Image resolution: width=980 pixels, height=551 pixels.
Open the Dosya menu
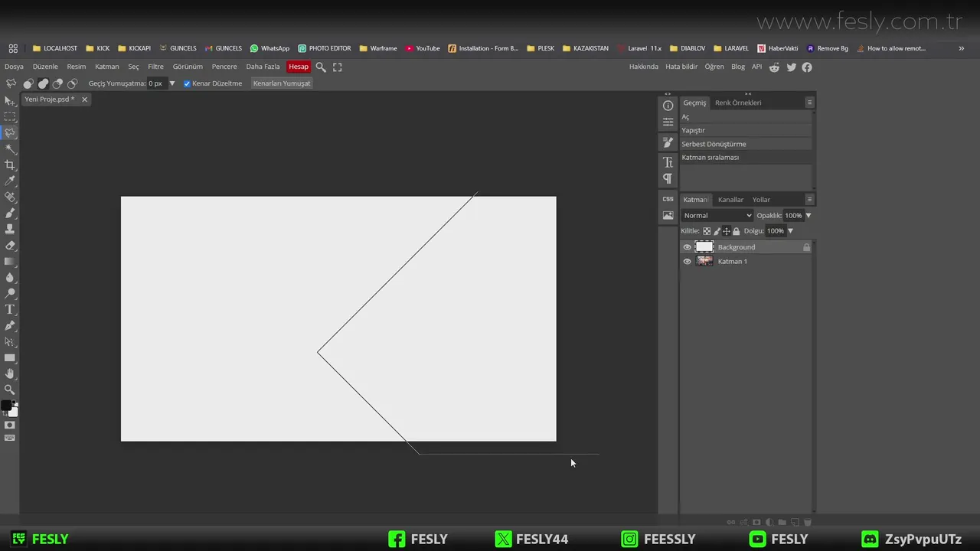[14, 67]
